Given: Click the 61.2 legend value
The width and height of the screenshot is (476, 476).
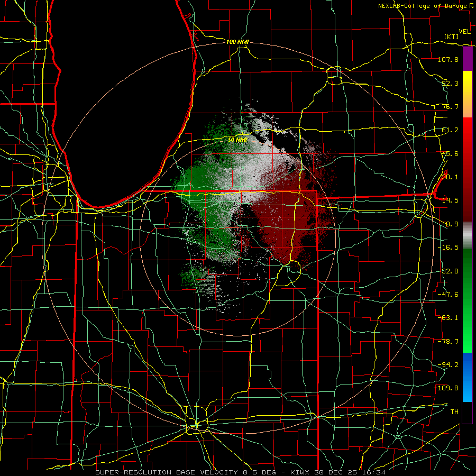Looking at the screenshot, I should pos(450,130).
